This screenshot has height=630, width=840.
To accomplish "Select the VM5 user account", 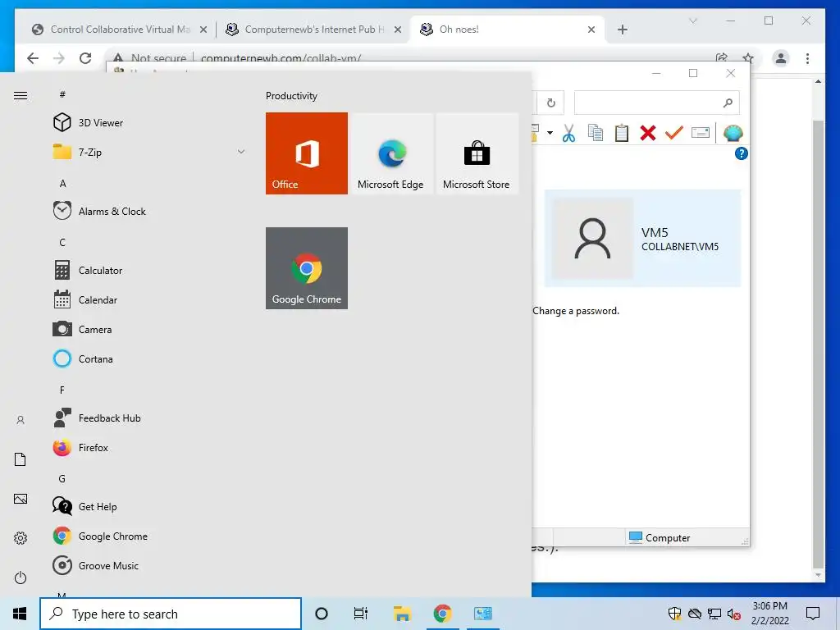I will 642,239.
